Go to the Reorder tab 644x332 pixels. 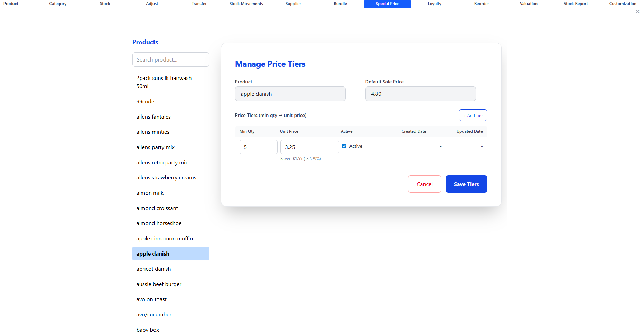tap(482, 4)
